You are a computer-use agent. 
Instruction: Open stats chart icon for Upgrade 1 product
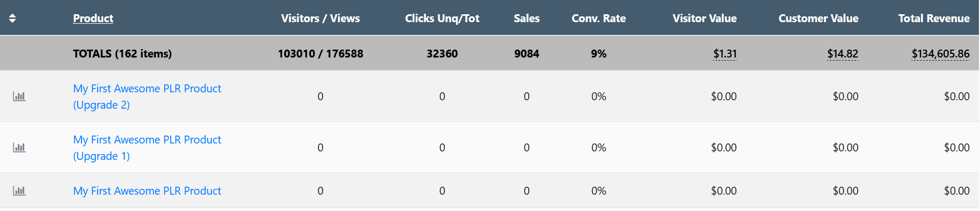click(20, 148)
